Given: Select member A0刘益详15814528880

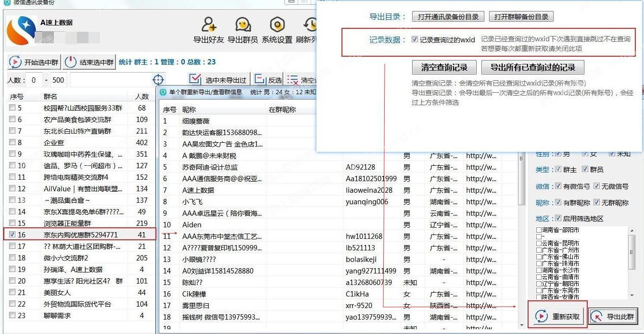Looking at the screenshot, I should (218, 271).
